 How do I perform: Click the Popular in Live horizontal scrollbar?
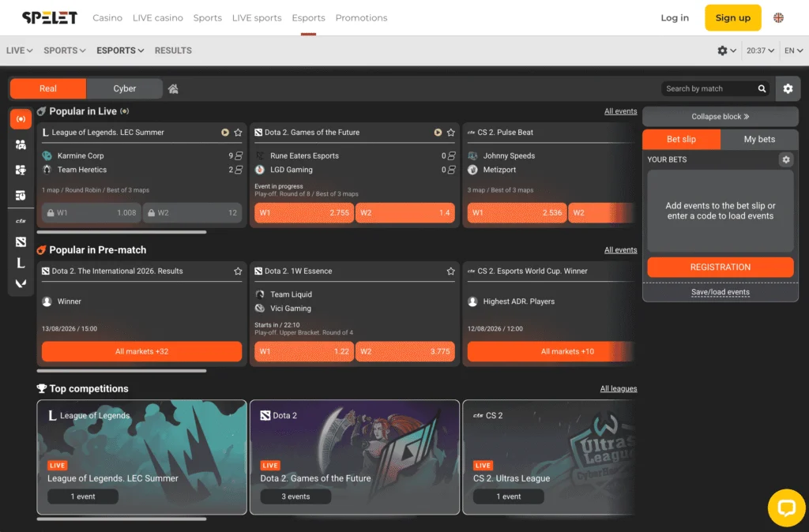point(122,232)
